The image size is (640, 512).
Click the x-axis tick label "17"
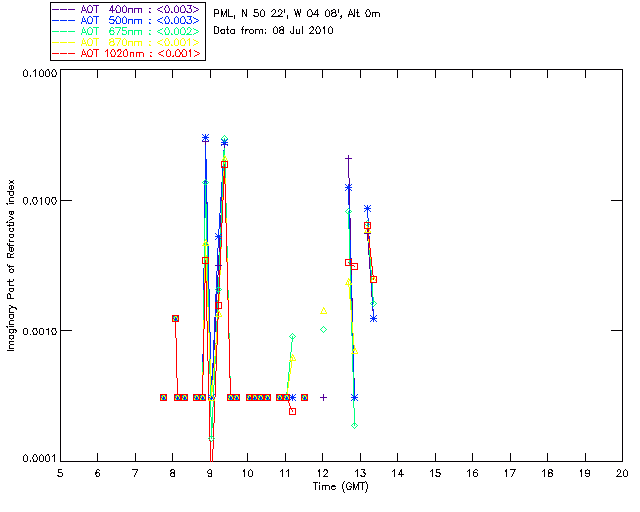coord(510,473)
